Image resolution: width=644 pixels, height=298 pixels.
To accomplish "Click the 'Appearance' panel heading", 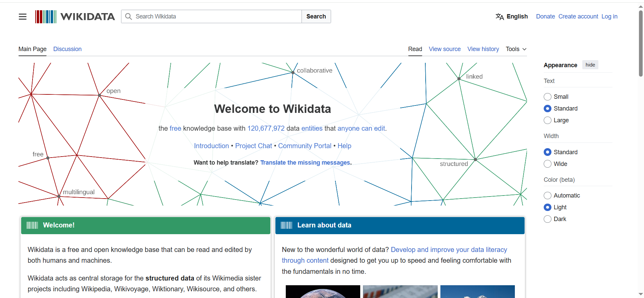I will click(x=560, y=65).
